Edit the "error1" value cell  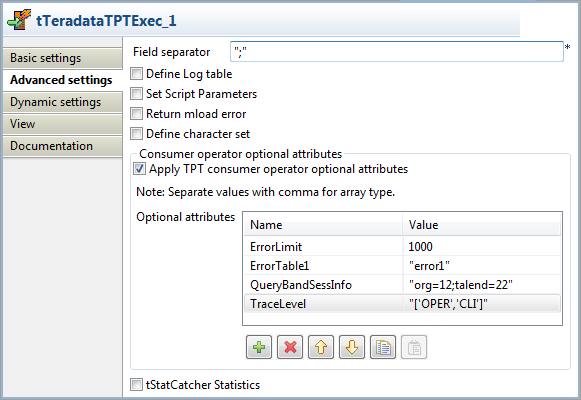click(x=481, y=266)
